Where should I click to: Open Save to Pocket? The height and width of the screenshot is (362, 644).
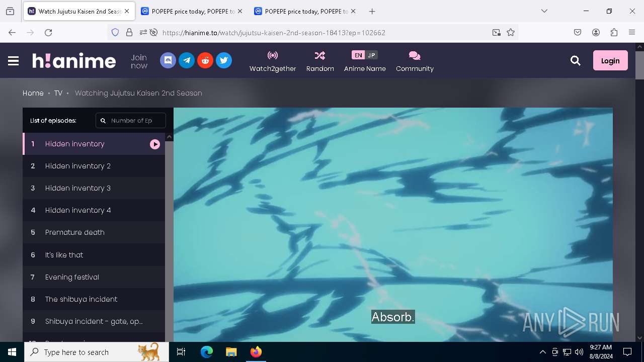click(x=578, y=32)
